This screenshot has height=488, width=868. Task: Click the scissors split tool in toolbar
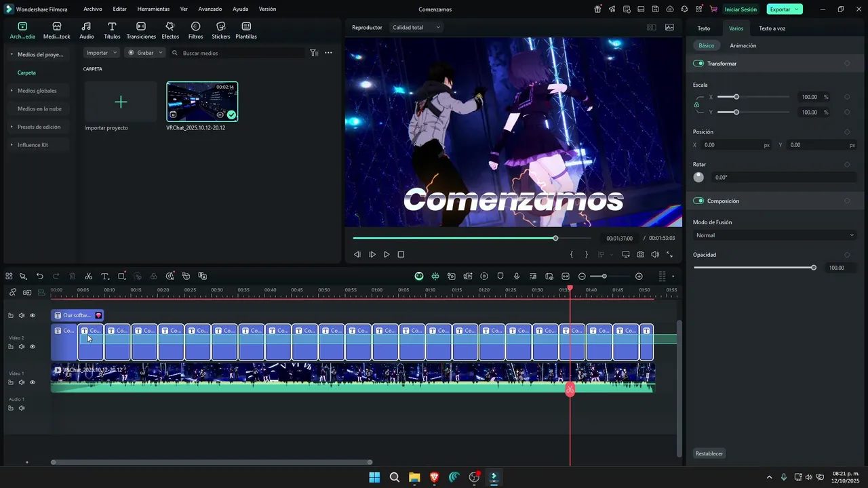click(88, 276)
